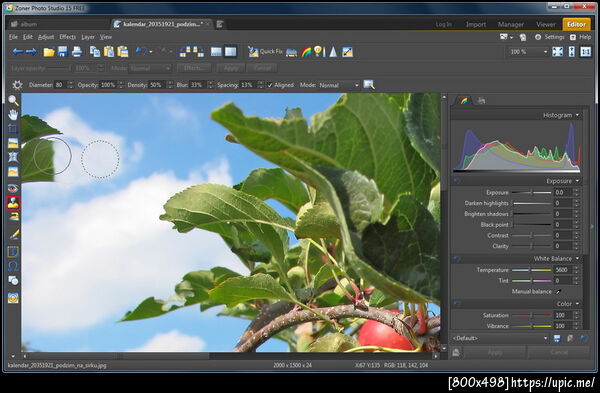Click the blue back arrow icon
The height and width of the screenshot is (393, 600).
tap(17, 52)
